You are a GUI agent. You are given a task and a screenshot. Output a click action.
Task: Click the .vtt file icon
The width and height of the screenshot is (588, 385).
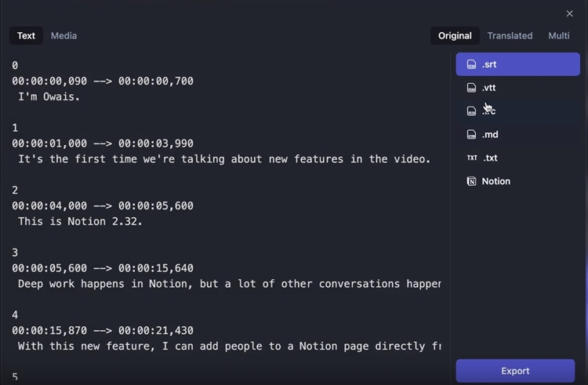click(x=471, y=88)
